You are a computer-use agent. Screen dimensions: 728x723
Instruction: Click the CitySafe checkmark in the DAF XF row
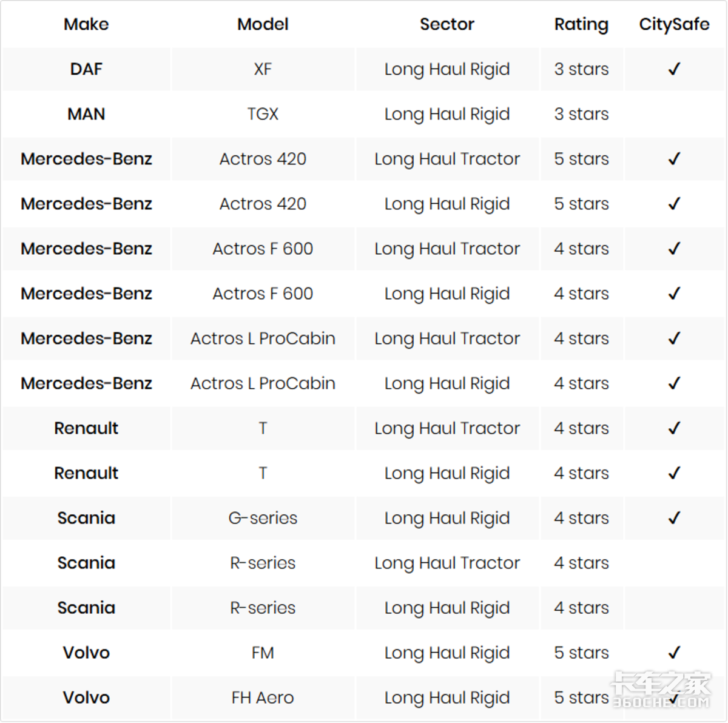(x=674, y=69)
